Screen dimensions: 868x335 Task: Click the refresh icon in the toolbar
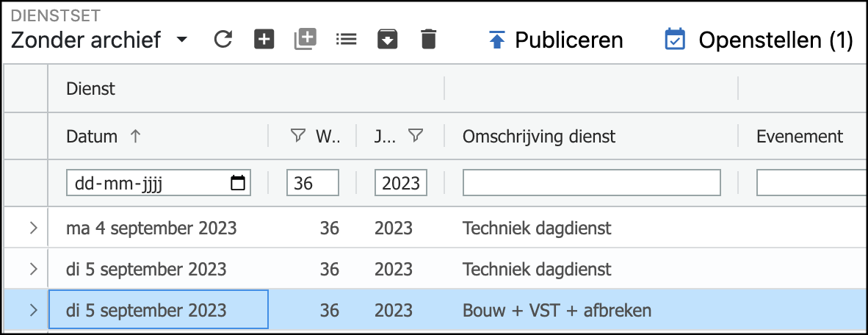pos(223,40)
